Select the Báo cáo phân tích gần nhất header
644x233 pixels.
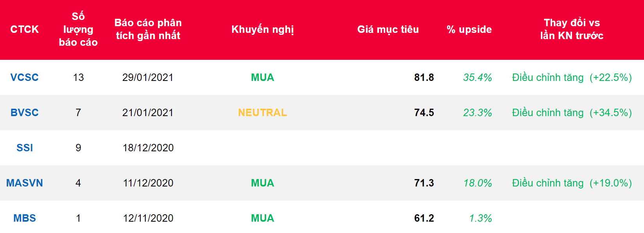[148, 29]
